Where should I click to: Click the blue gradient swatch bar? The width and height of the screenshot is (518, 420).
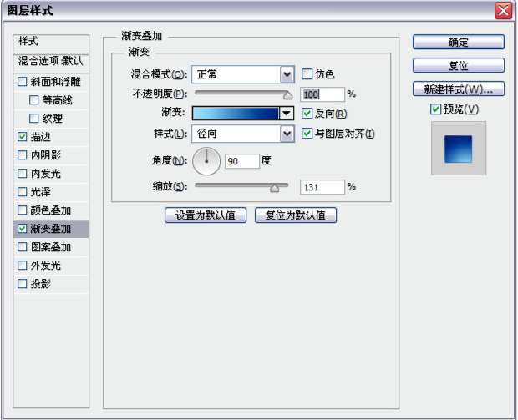coord(236,114)
